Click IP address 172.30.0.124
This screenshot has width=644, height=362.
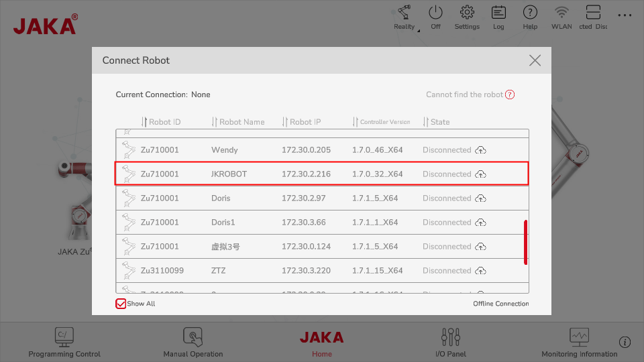[x=306, y=247]
